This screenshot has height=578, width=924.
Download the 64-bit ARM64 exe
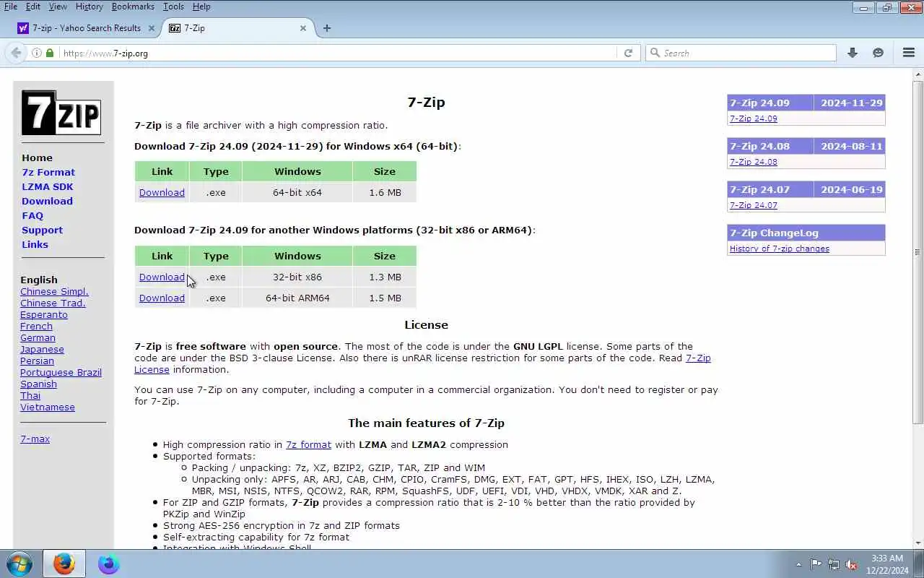click(162, 298)
